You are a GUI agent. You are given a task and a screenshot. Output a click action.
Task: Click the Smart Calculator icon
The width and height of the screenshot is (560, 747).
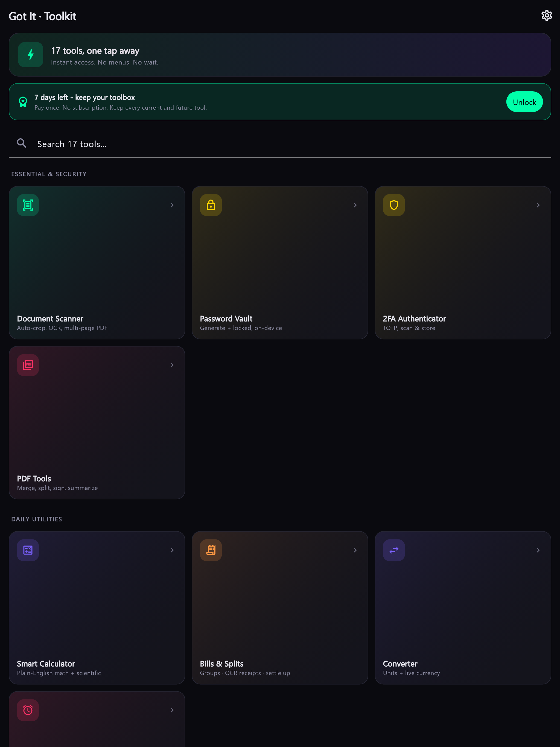tap(28, 550)
